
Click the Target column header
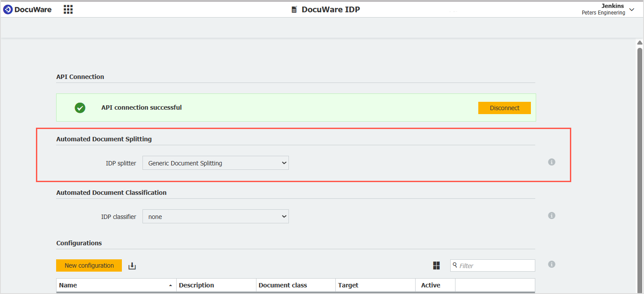[375, 285]
